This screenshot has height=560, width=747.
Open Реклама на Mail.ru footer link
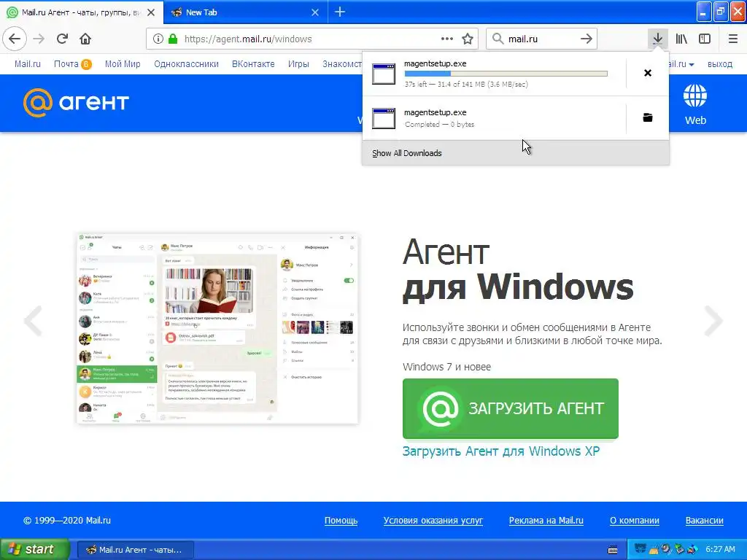coord(546,521)
